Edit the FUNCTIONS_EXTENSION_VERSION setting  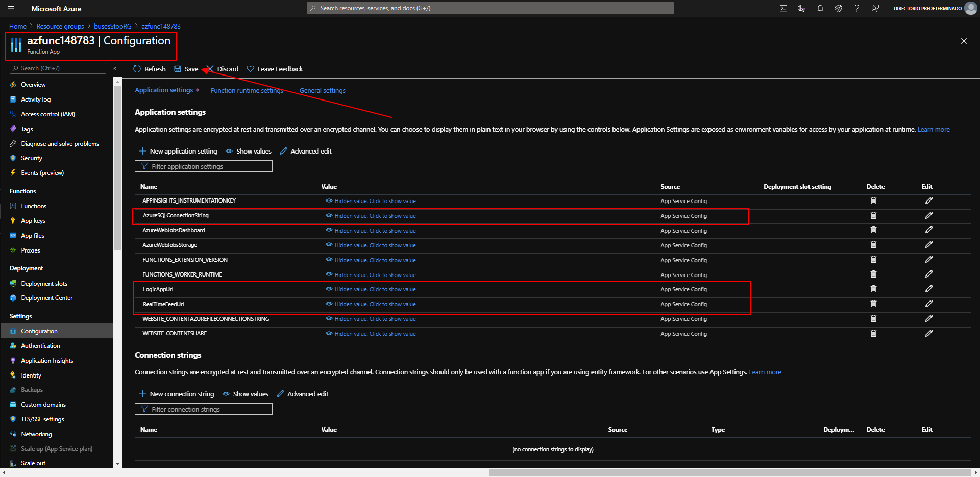point(929,260)
